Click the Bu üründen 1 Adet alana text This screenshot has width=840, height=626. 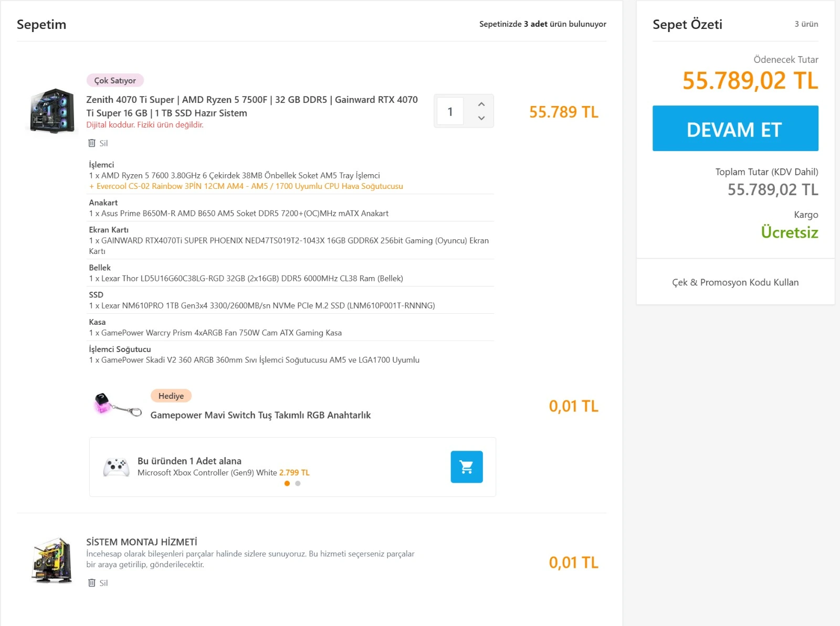point(190,461)
